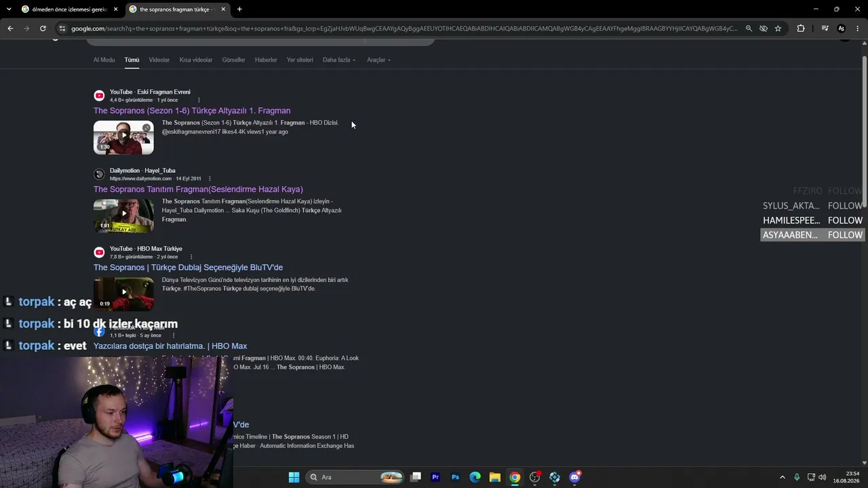
Task: Open the Chrome profile avatar
Action: [x=842, y=28]
